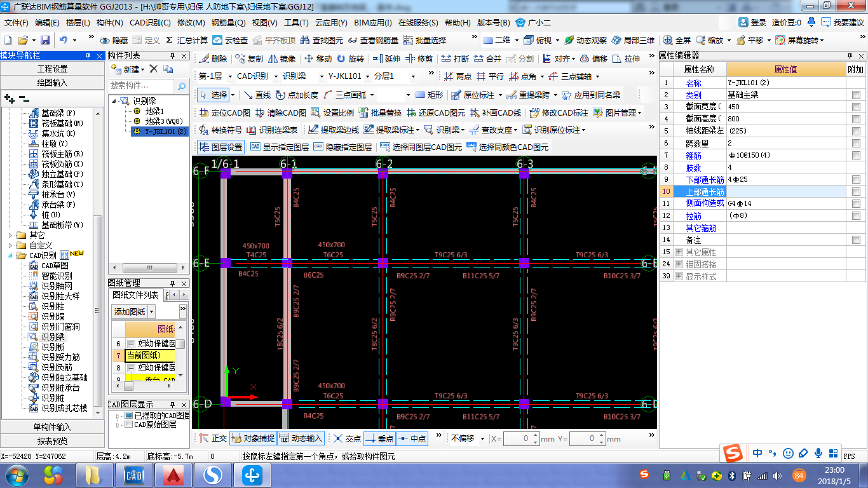Open the CAD识别(C) menu
Screen dimensions: 868x488
[150, 22]
